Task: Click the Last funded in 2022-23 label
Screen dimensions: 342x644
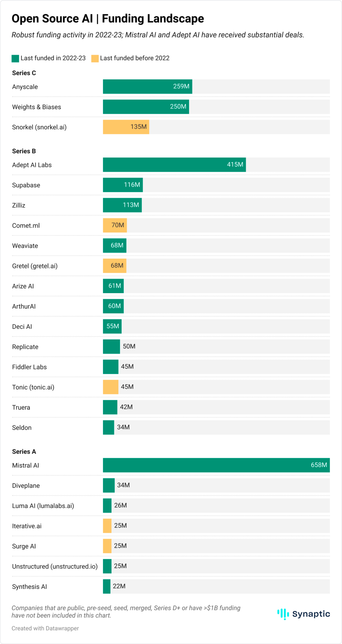Action: (53, 58)
